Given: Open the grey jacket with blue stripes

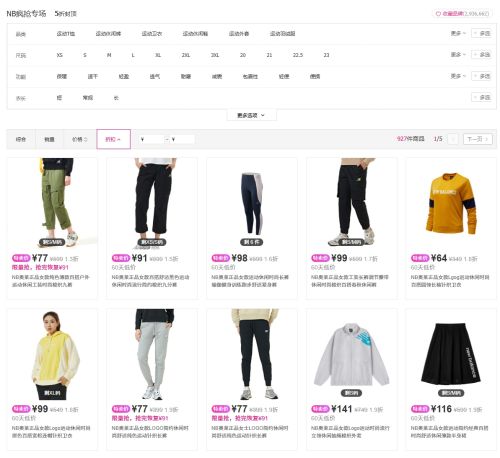Looking at the screenshot, I should pyautogui.click(x=351, y=354).
